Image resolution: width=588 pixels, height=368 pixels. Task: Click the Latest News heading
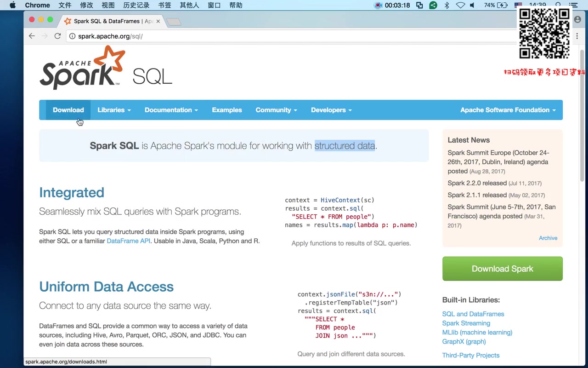pos(469,140)
